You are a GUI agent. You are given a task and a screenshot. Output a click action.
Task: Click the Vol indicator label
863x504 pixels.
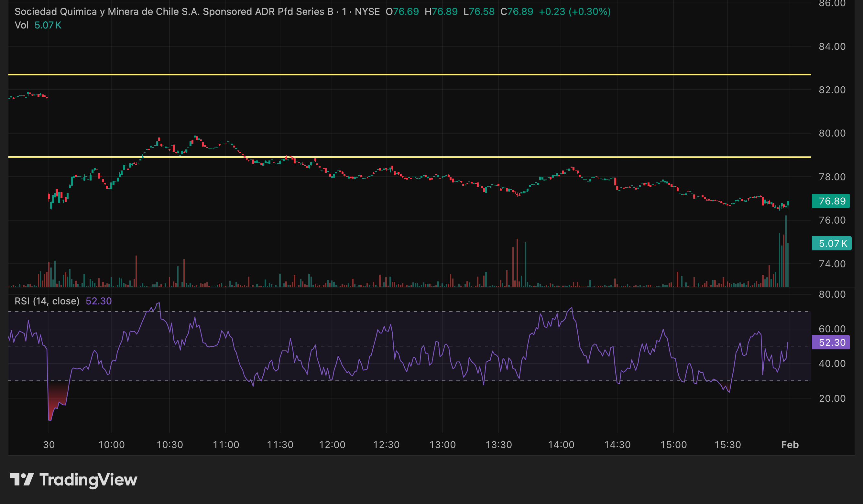click(22, 25)
